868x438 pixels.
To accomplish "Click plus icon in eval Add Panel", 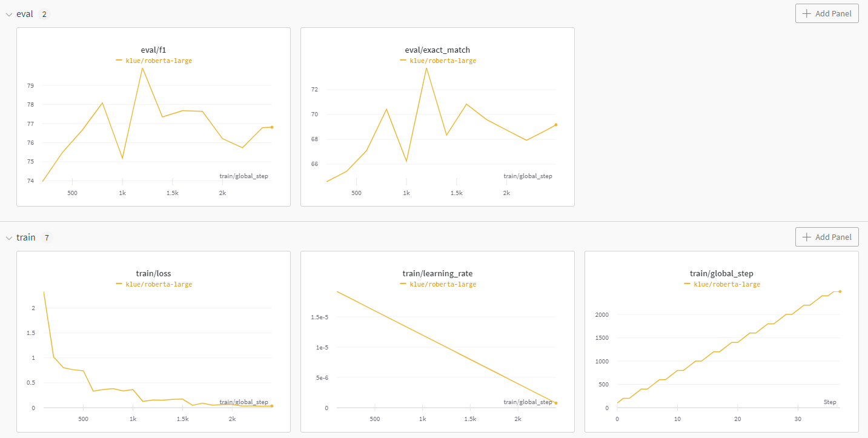I will [x=806, y=13].
